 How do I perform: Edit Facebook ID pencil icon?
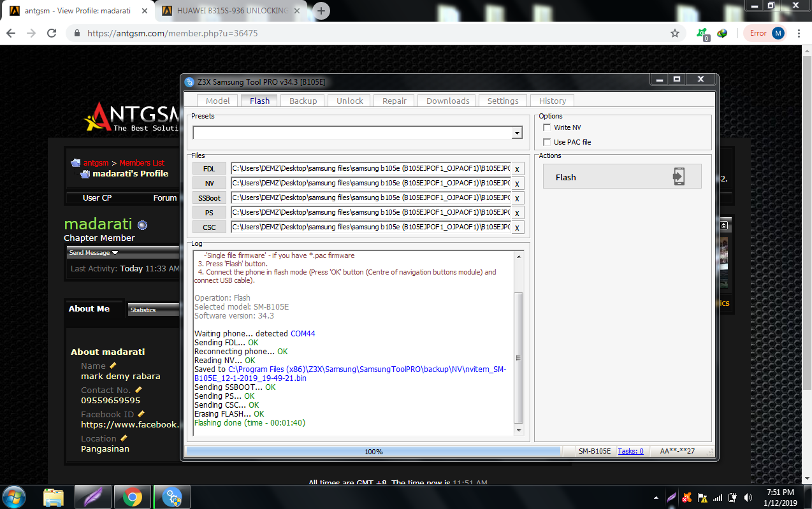click(141, 414)
